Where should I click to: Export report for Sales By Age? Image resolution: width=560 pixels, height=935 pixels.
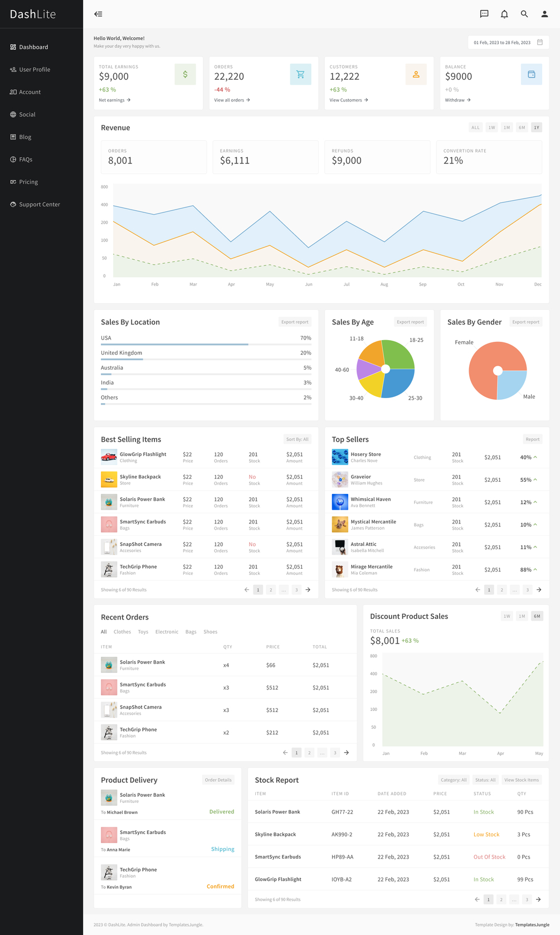coord(410,322)
